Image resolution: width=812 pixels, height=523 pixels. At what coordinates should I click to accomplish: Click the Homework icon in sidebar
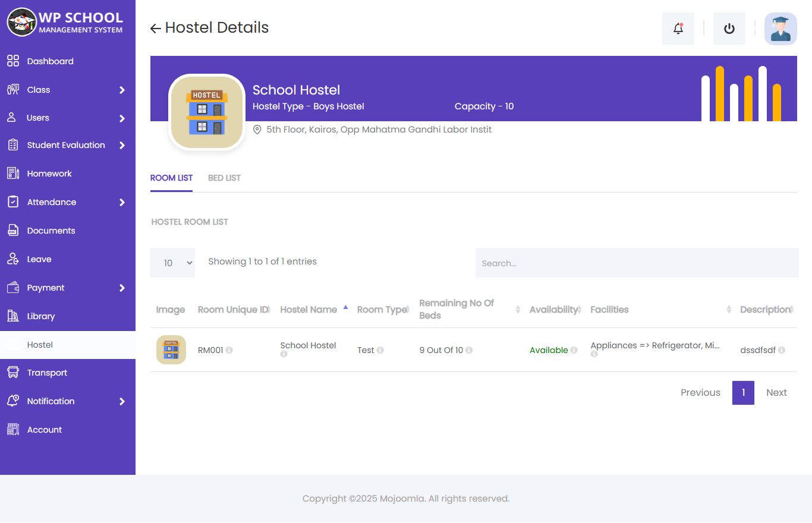[13, 174]
